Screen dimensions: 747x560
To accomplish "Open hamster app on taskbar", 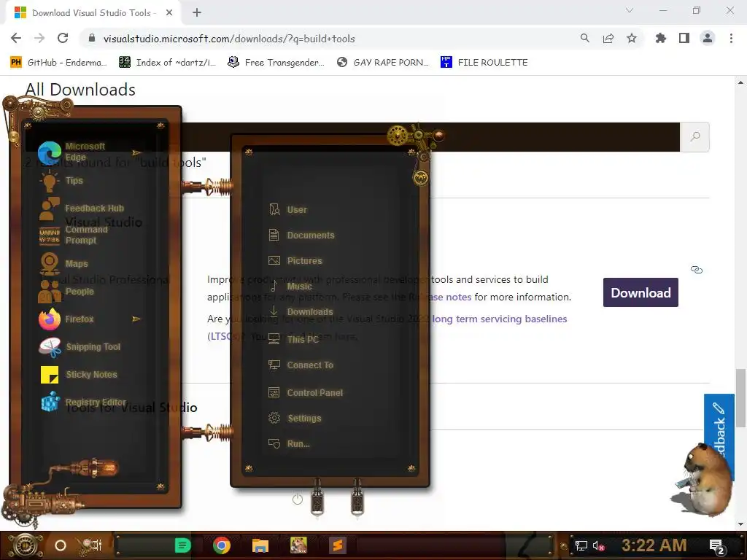I will pyautogui.click(x=298, y=545).
